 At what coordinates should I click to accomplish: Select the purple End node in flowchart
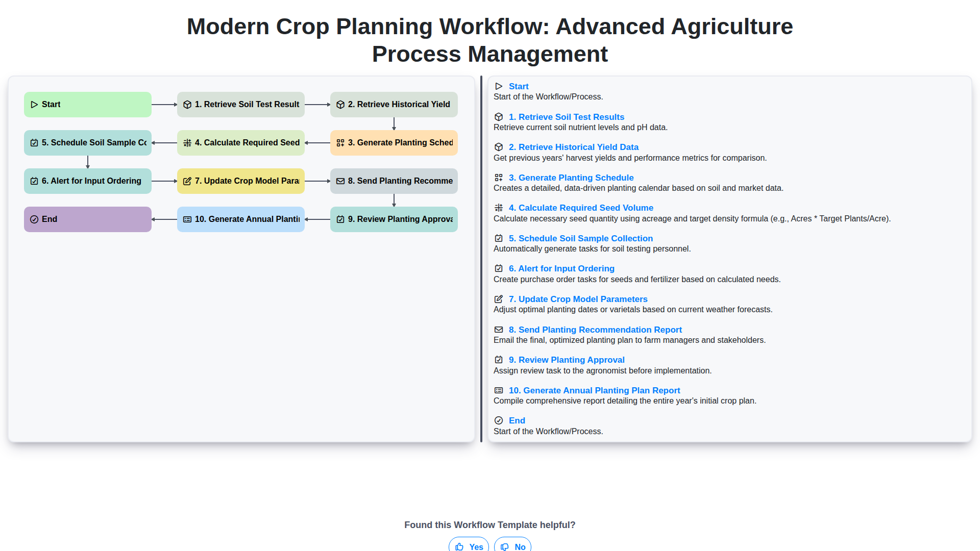tap(88, 219)
